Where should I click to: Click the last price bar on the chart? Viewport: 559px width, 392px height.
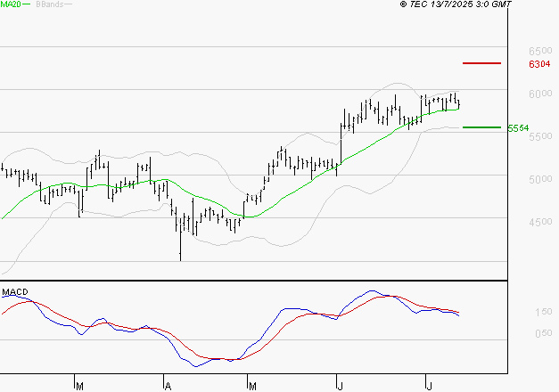[458, 102]
